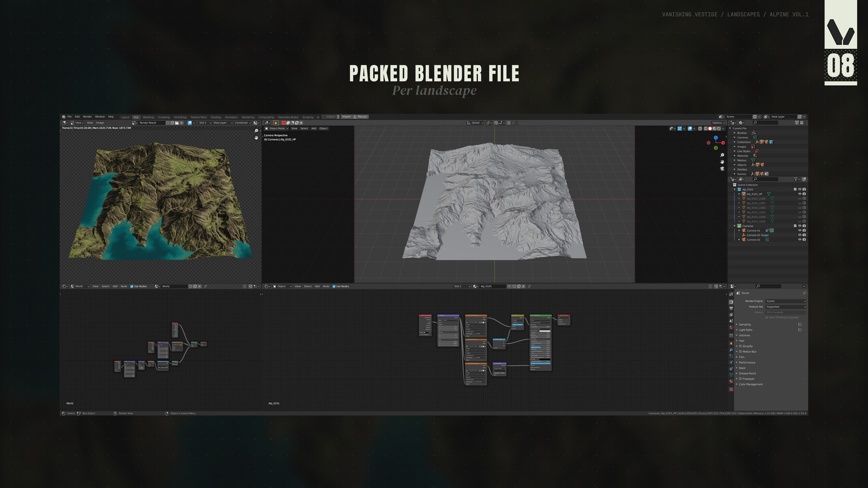Viewport: 868px width, 488px height.
Task: Open the outliner filter funnel icon
Action: (796, 179)
